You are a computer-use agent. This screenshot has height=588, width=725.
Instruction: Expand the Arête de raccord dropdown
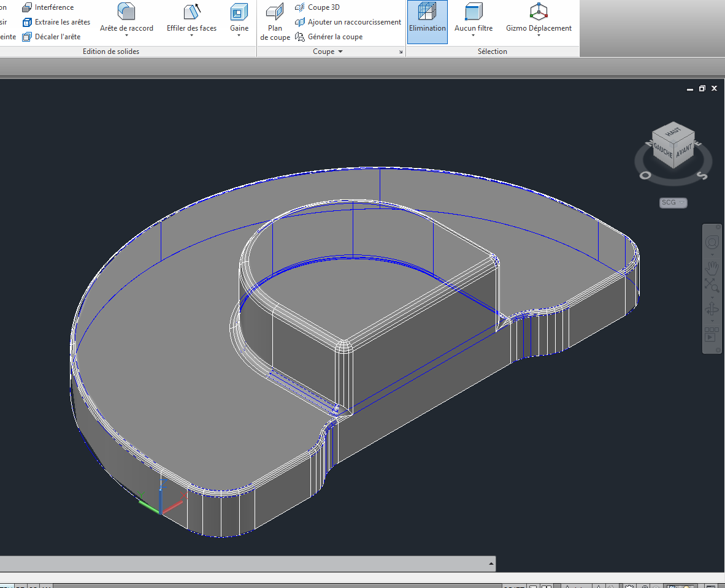click(126, 35)
